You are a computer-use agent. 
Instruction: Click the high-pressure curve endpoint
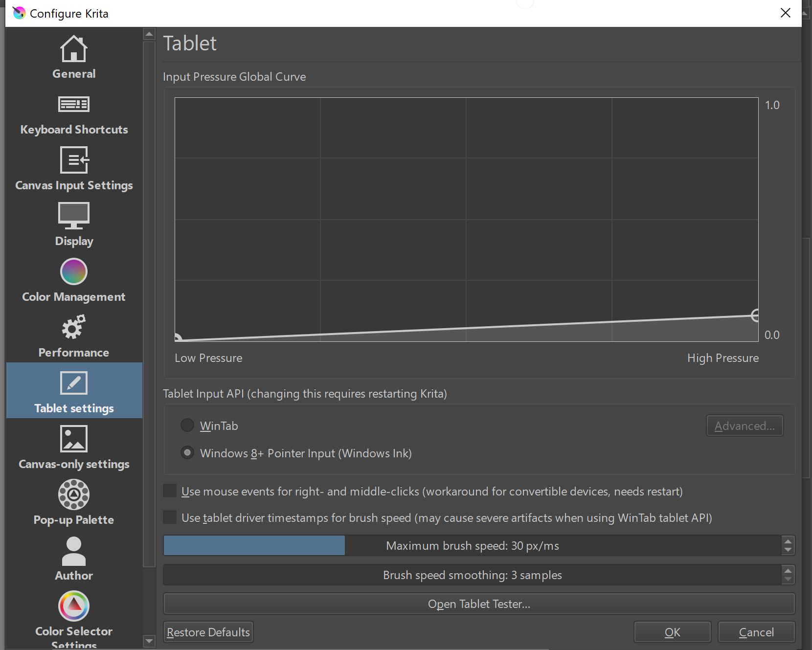[x=756, y=315]
